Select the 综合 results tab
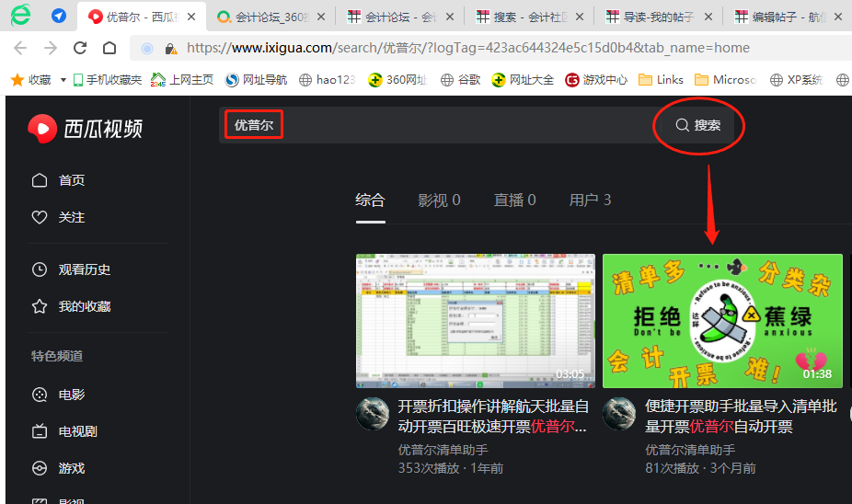Screen dimensions: 852x504 [x=370, y=200]
